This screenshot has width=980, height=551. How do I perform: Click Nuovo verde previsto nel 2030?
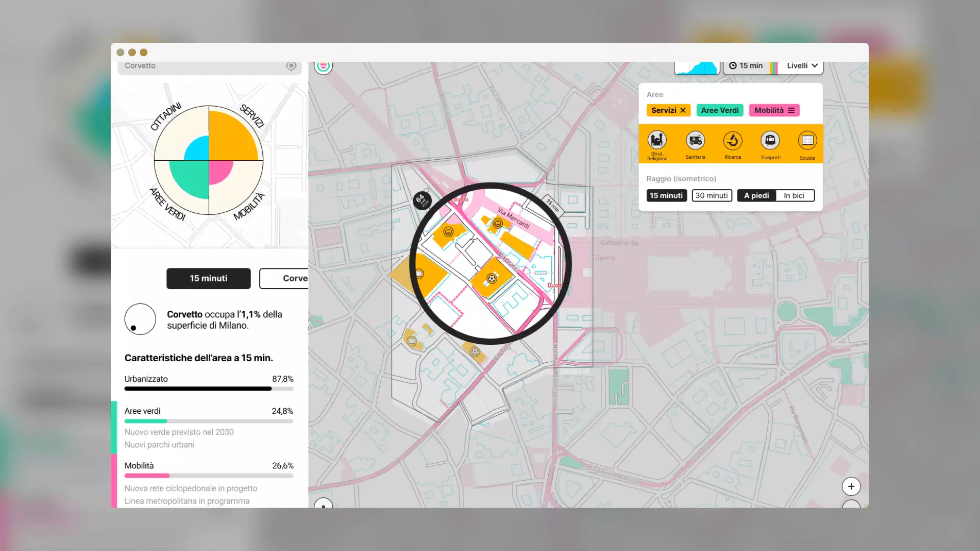(179, 432)
